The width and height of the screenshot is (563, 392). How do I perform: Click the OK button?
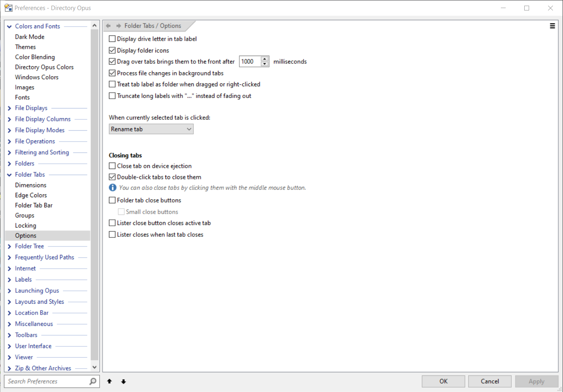[444, 381]
